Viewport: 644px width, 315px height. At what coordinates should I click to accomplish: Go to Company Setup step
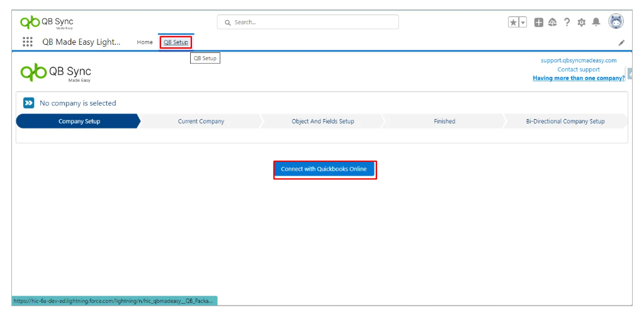78,122
